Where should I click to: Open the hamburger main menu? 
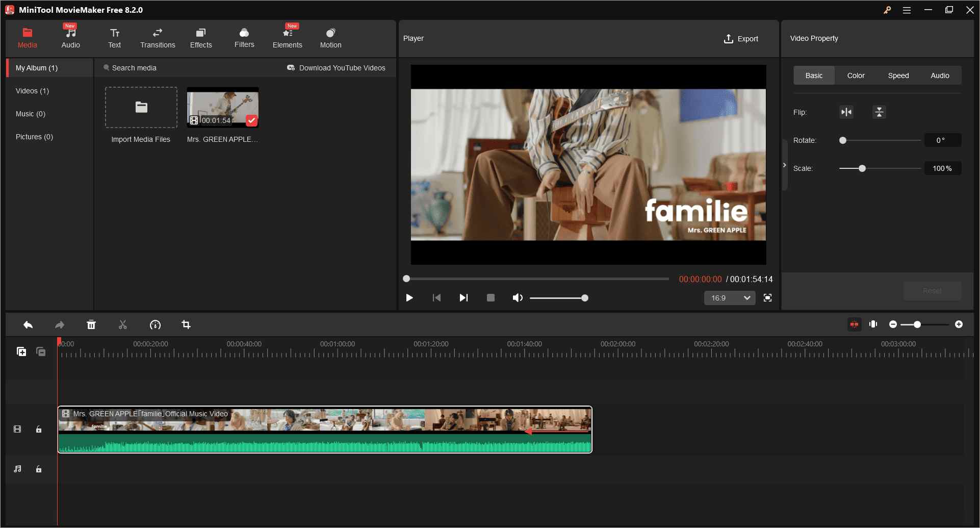907,10
